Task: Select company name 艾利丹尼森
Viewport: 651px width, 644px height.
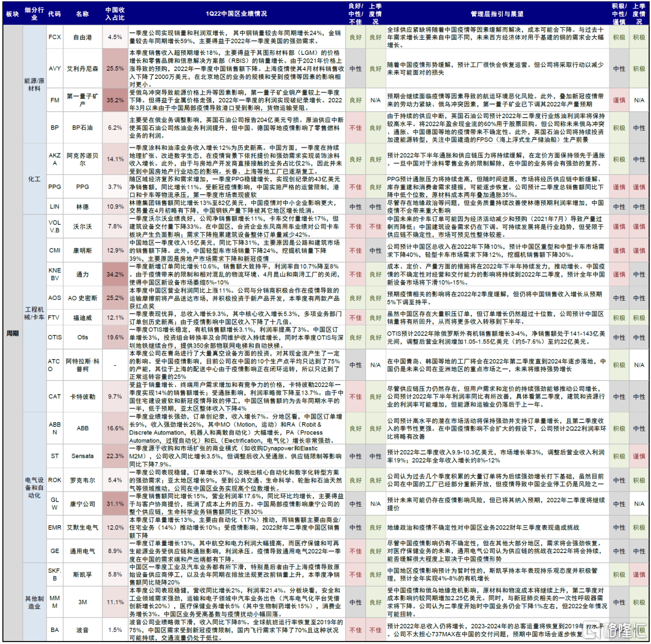Action: pyautogui.click(x=82, y=69)
